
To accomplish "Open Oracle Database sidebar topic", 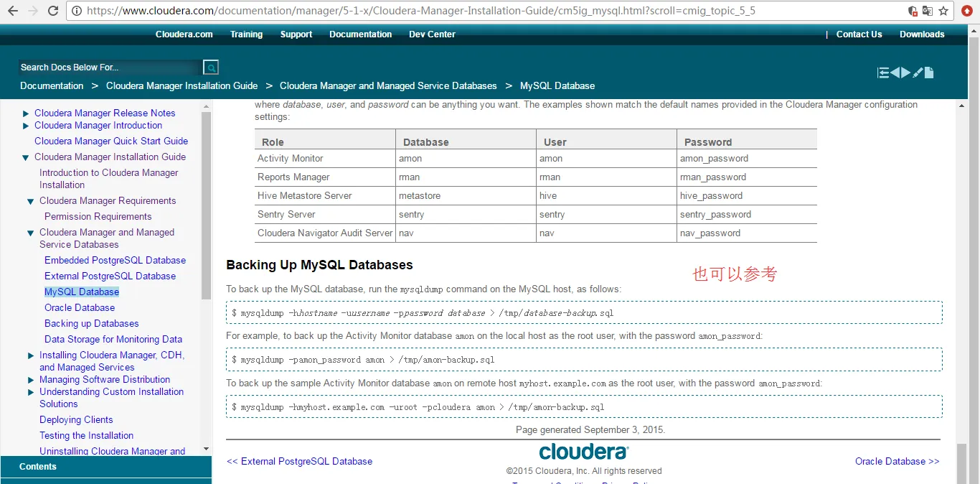I will tap(80, 307).
